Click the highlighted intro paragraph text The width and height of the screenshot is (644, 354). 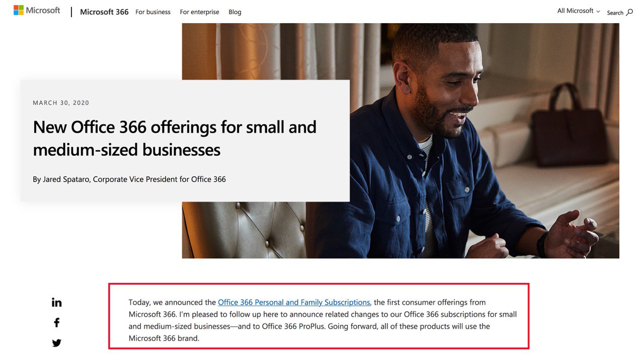coord(323,320)
